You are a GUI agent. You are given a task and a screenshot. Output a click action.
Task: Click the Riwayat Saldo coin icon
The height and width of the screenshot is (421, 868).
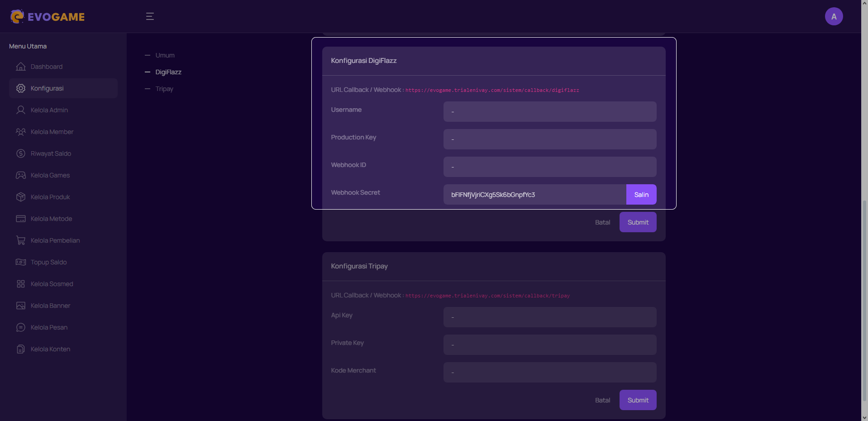click(21, 153)
